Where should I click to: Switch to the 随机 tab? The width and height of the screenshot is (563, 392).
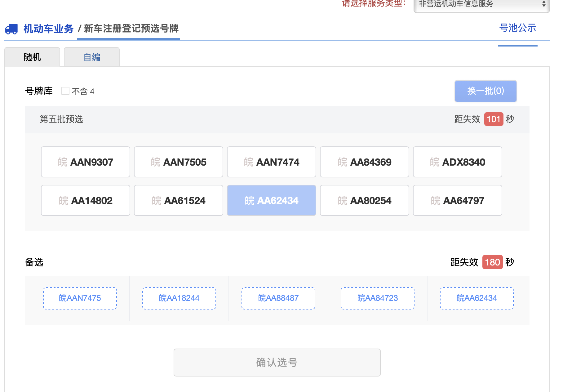pyautogui.click(x=32, y=57)
